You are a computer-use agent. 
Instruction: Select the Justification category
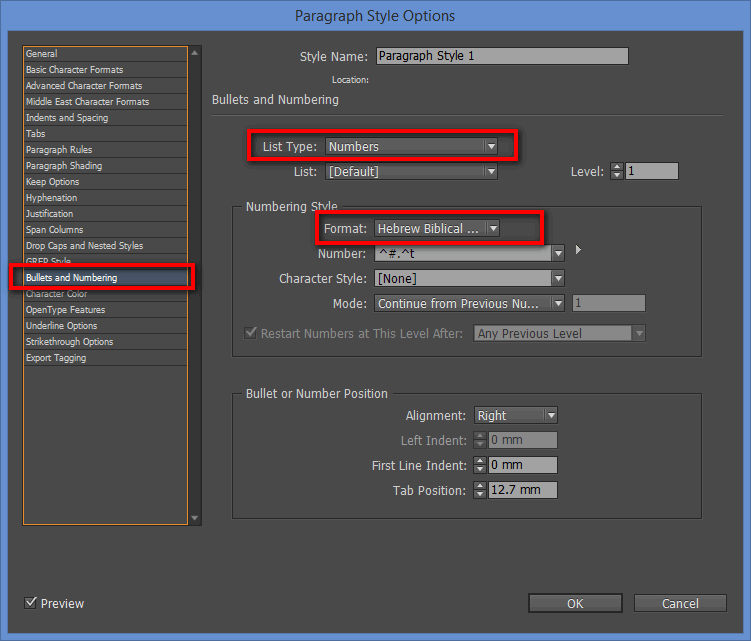click(x=105, y=214)
